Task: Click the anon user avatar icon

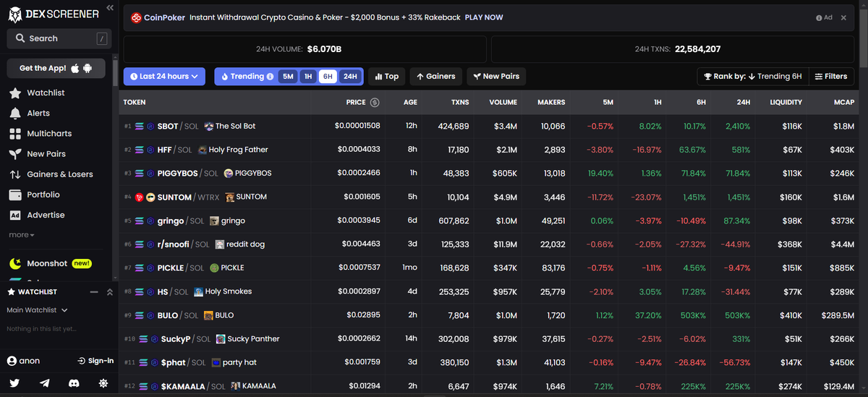Action: point(12,361)
